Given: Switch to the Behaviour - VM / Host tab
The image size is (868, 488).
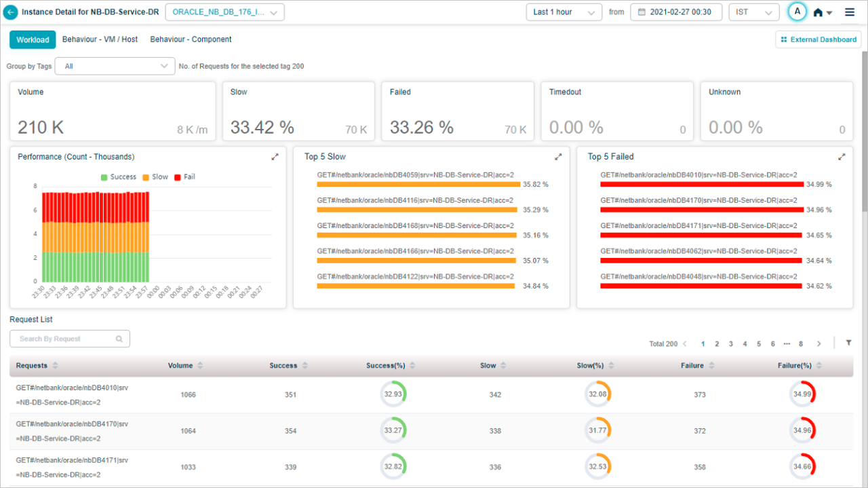Looking at the screenshot, I should coord(100,39).
